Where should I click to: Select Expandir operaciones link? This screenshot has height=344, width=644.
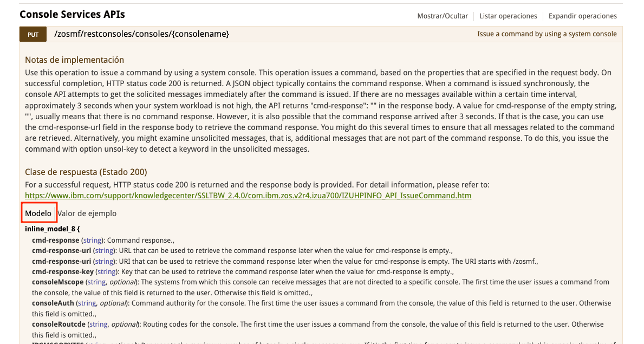582,16
